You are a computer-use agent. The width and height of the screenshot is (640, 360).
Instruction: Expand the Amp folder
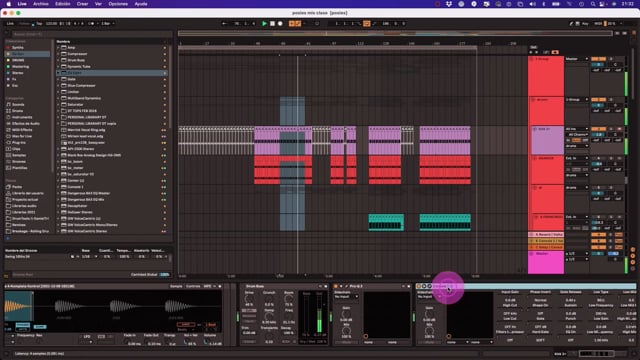click(x=58, y=47)
